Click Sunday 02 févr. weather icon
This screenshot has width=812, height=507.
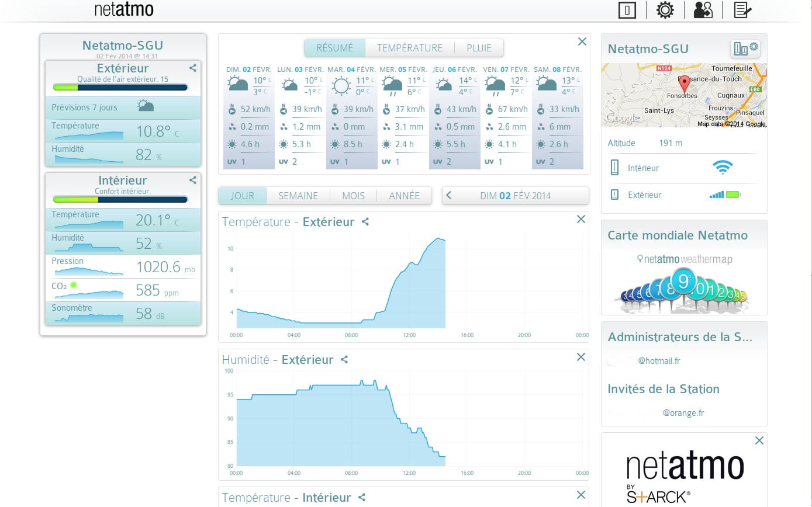coord(238,84)
